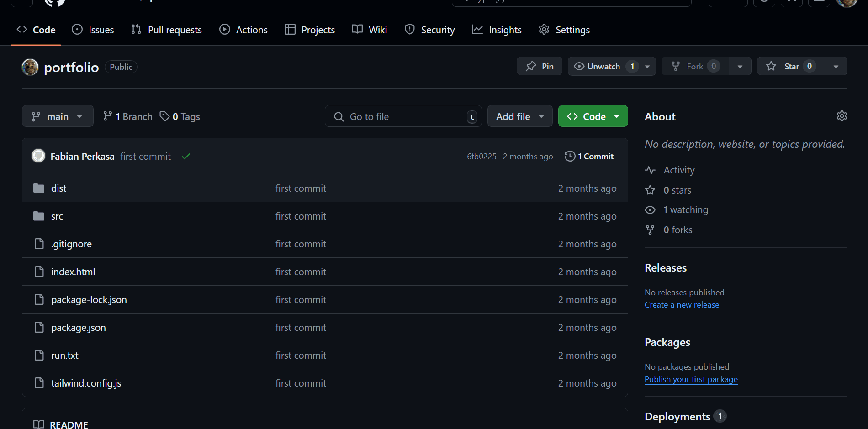The image size is (868, 429).
Task: Expand the main branch selector dropdown
Action: tap(58, 116)
